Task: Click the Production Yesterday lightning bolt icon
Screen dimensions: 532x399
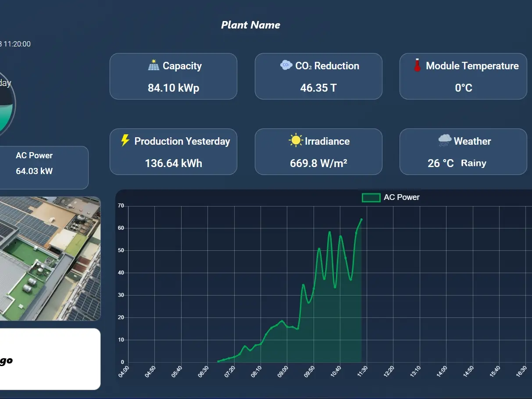Action: coord(125,141)
